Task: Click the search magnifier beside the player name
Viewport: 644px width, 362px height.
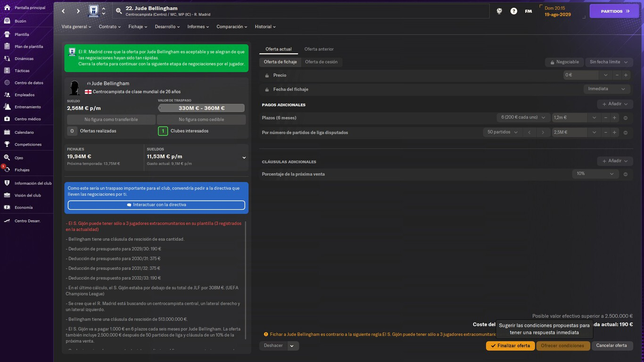Action: pos(119,11)
